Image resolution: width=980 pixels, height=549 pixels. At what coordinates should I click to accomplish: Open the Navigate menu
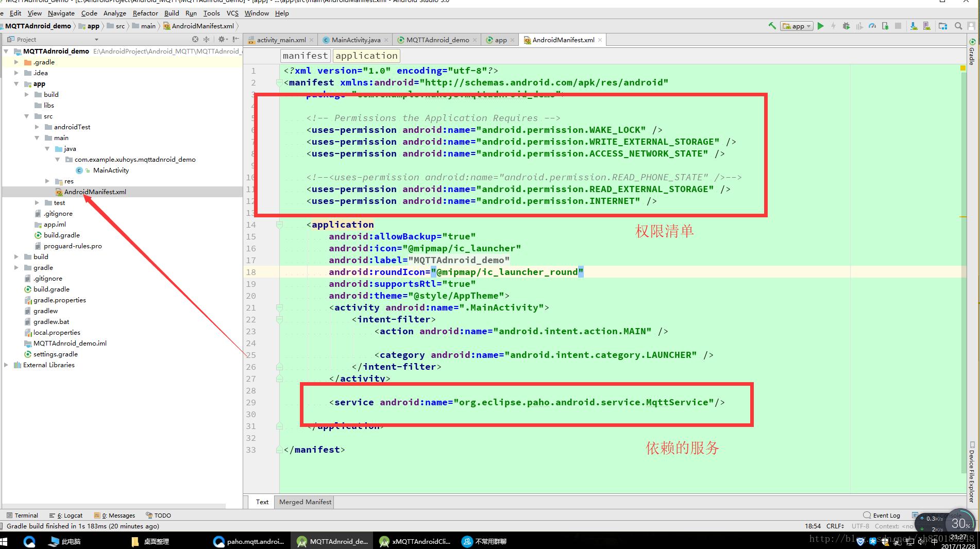tap(61, 13)
